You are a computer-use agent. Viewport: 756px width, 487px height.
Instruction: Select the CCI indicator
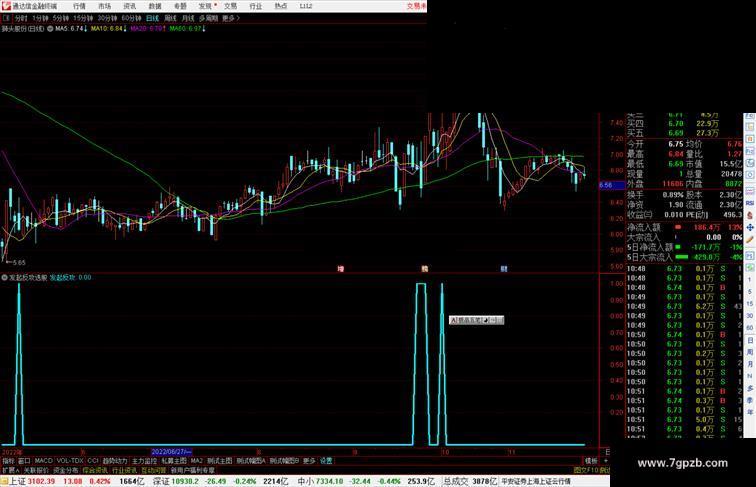(x=93, y=461)
